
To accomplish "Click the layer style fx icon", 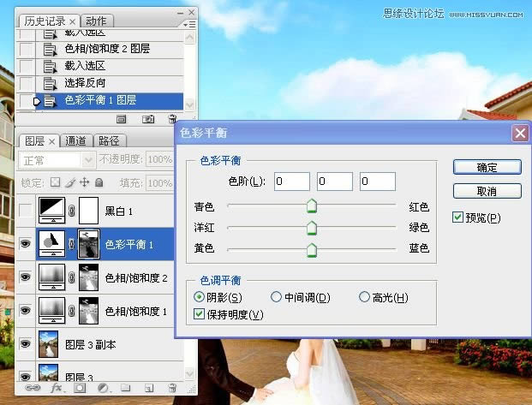I will coord(57,389).
